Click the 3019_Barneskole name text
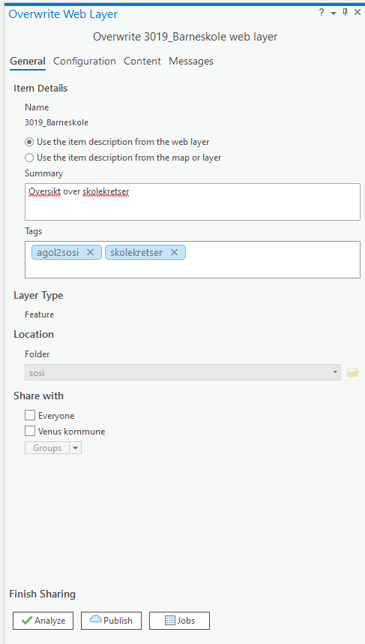365x644 pixels. coord(56,122)
